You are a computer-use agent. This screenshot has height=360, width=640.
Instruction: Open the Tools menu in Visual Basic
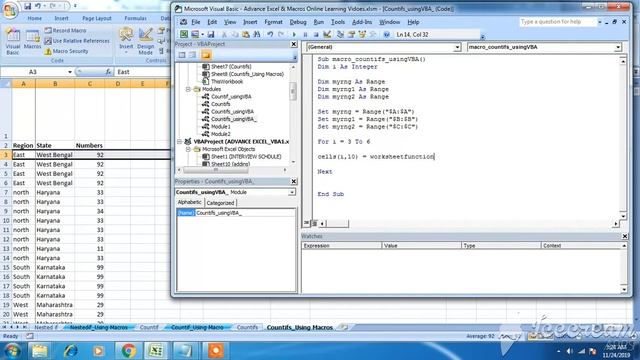[338, 22]
